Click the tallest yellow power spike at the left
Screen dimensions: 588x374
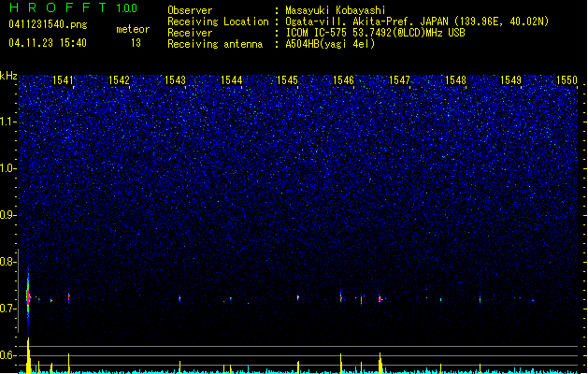[28, 355]
